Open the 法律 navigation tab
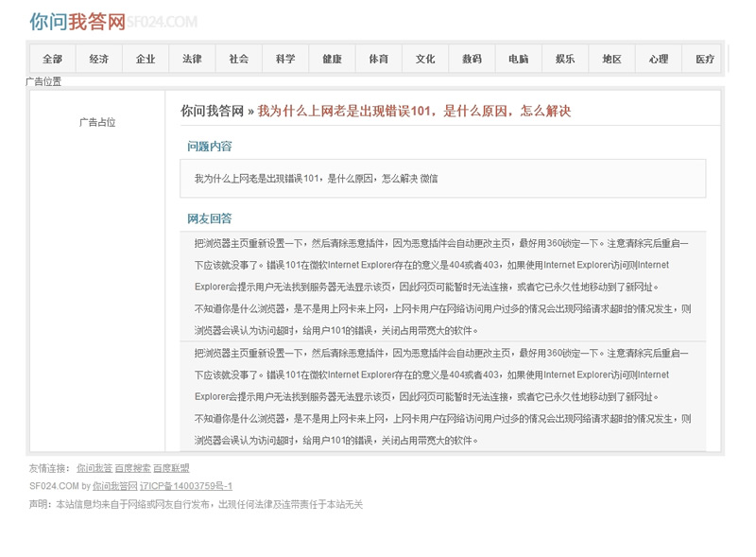Image resolution: width=756 pixels, height=557 pixels. click(192, 59)
